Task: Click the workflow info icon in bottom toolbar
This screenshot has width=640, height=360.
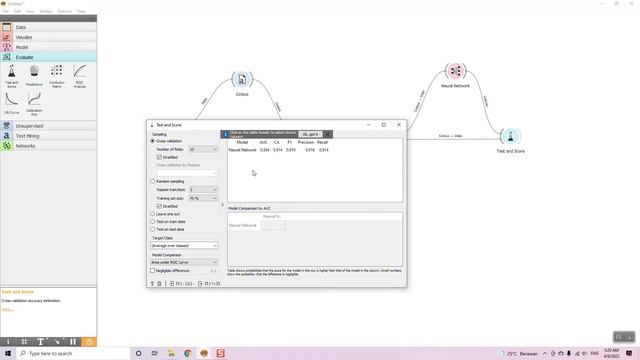Action: [8, 342]
